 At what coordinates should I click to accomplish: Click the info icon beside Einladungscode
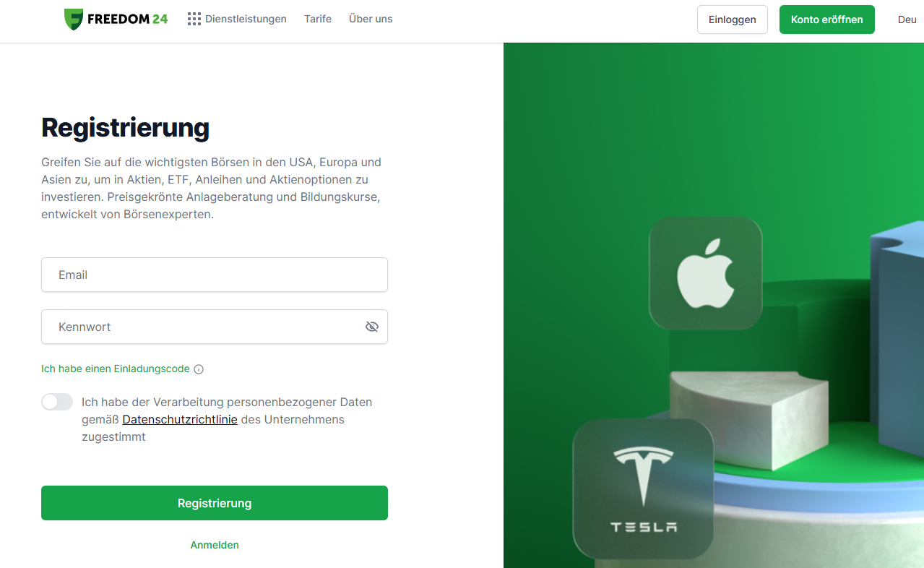point(199,369)
